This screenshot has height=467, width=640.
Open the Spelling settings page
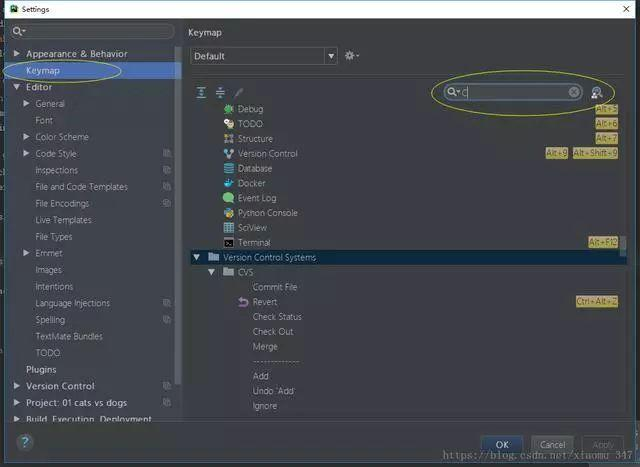tap(50, 320)
